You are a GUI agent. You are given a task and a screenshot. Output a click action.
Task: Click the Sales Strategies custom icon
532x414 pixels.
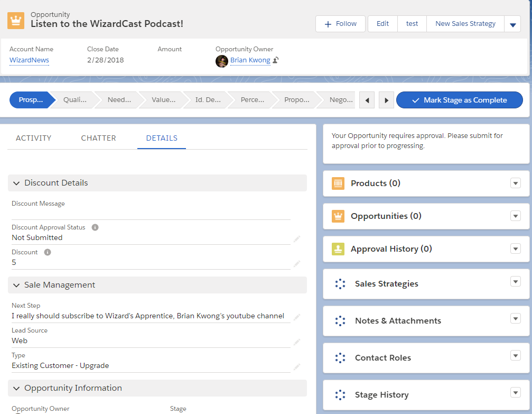(x=340, y=284)
